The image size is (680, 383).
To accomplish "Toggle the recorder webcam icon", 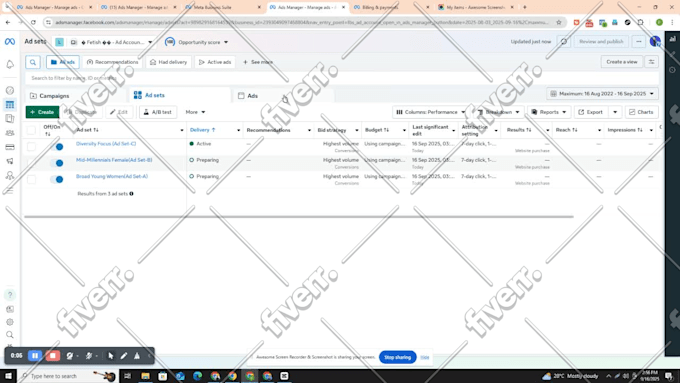I will (69, 356).
